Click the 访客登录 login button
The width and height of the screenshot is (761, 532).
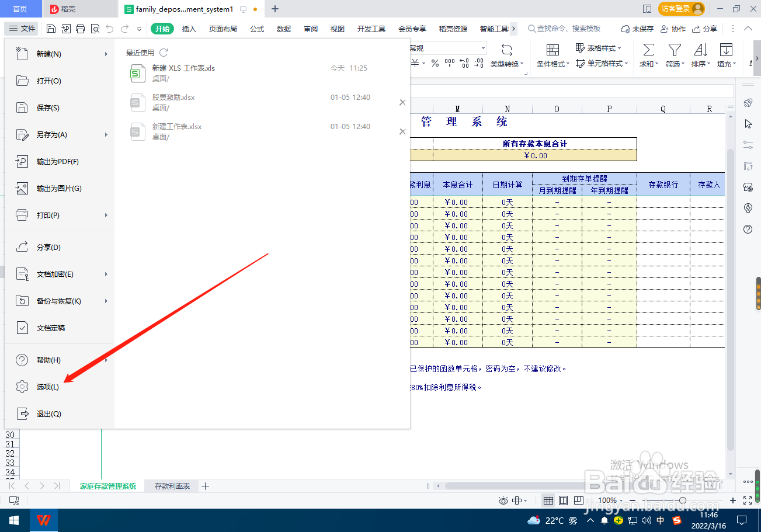(681, 9)
